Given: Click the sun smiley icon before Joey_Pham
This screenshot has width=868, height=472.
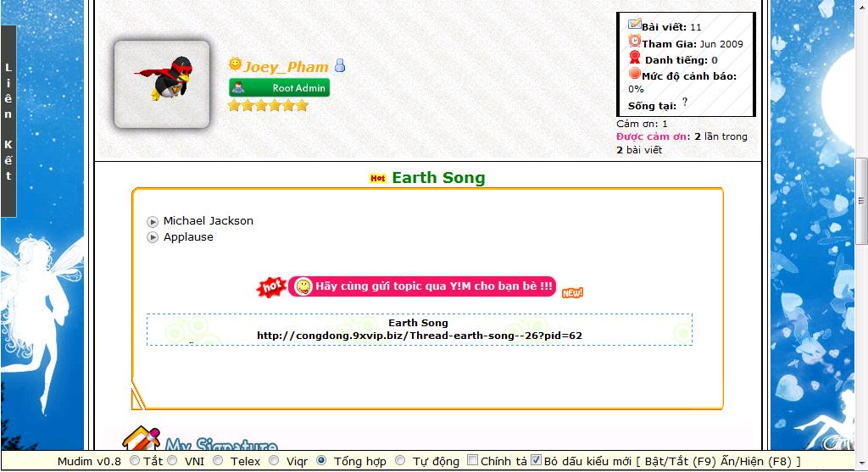Looking at the screenshot, I should 235,64.
